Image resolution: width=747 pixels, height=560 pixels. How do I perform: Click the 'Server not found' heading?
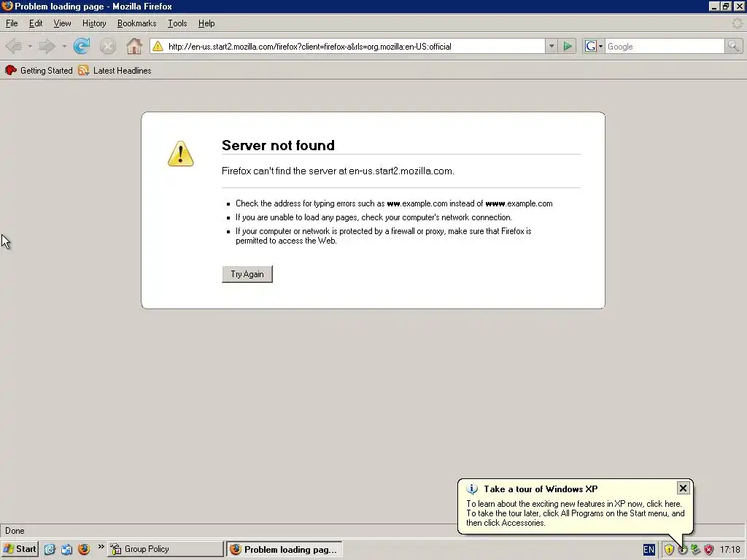click(x=278, y=145)
